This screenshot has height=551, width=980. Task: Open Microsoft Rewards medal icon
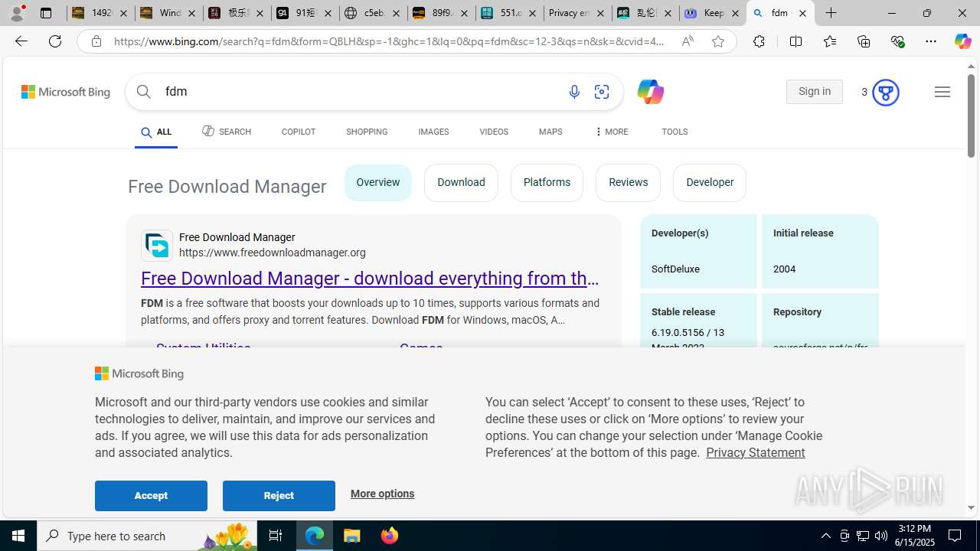coord(885,93)
